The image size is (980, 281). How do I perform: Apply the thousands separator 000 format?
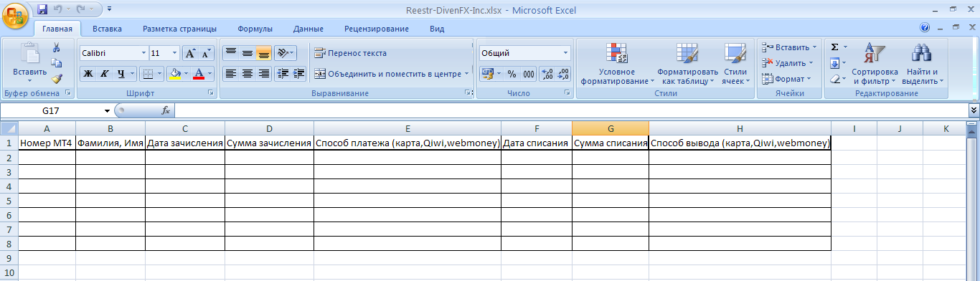tap(529, 73)
